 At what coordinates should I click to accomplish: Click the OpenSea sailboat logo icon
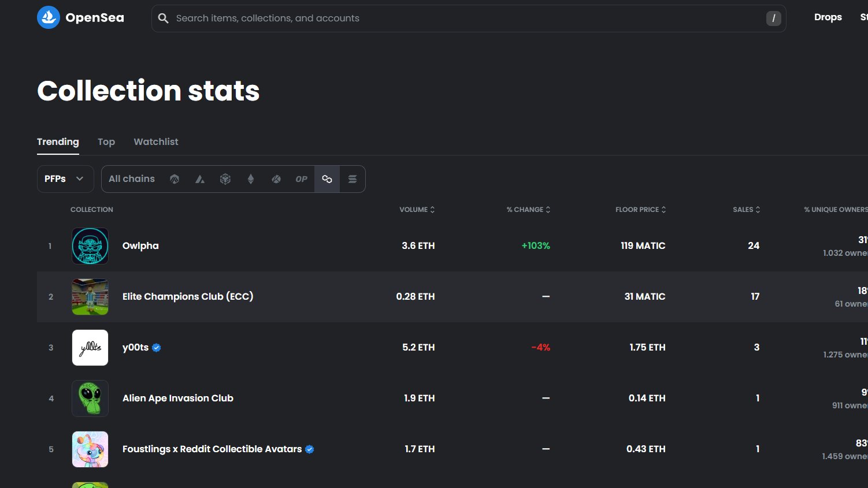click(x=49, y=17)
